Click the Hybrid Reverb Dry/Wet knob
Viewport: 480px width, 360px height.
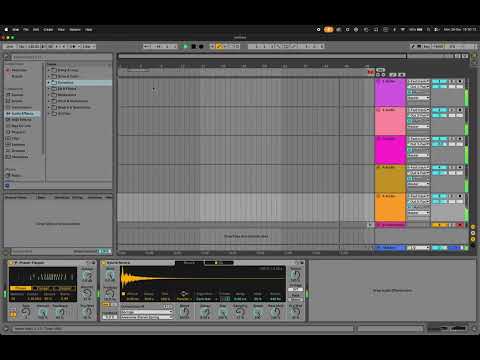tap(295, 313)
